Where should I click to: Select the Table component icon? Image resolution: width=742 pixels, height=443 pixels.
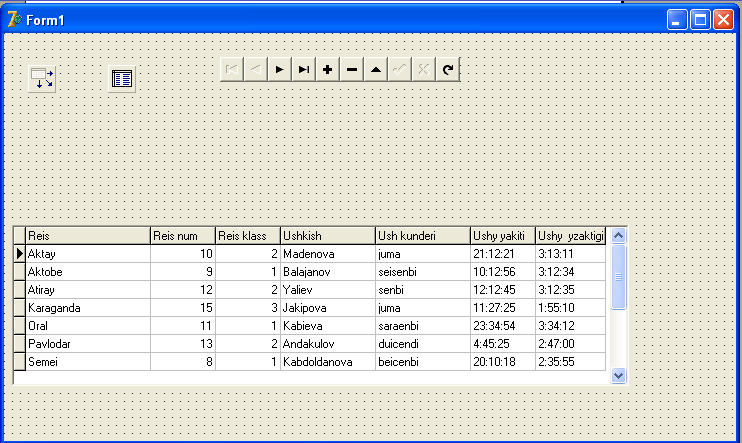point(122,79)
